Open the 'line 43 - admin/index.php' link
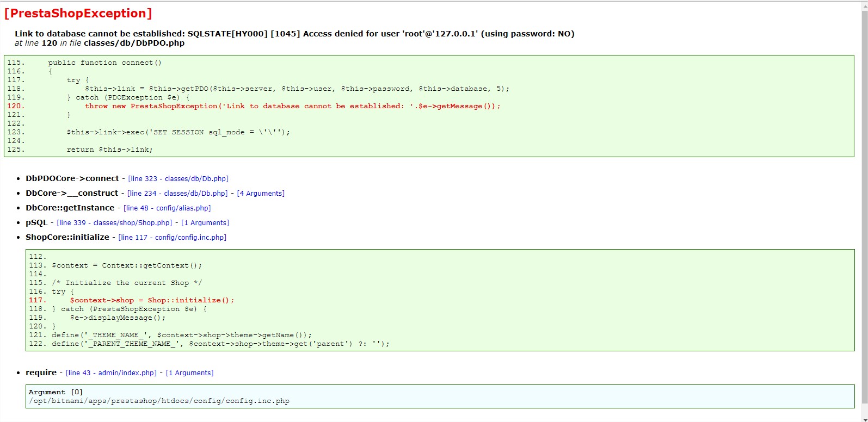This screenshot has width=868, height=422. pyautogui.click(x=111, y=373)
